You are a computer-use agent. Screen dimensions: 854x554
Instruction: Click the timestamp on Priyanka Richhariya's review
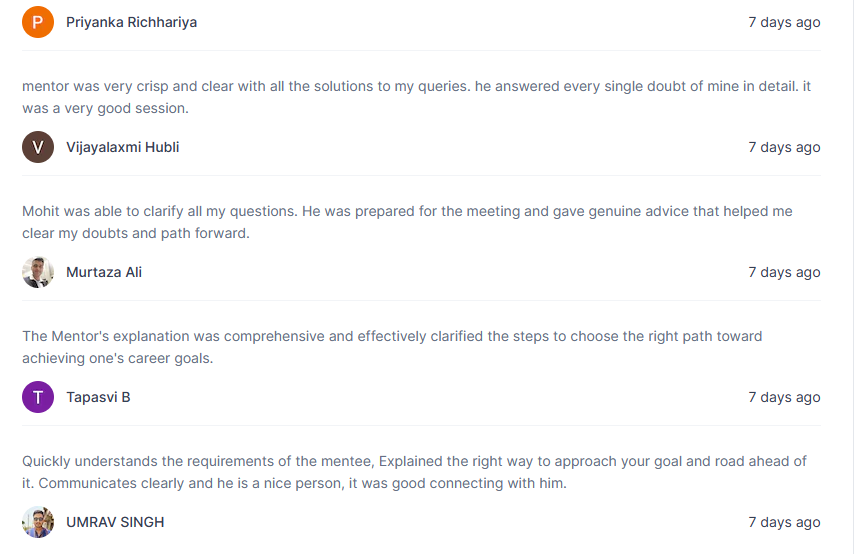point(784,22)
